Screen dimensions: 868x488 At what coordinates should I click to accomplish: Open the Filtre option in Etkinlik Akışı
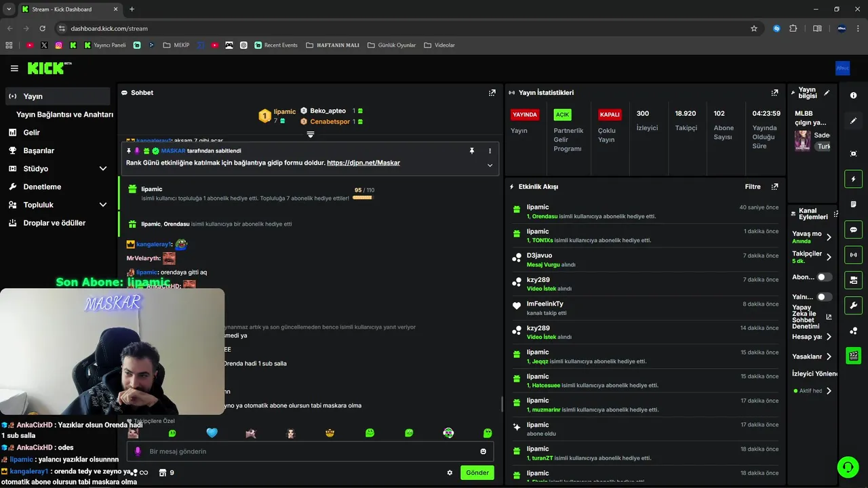tap(753, 186)
